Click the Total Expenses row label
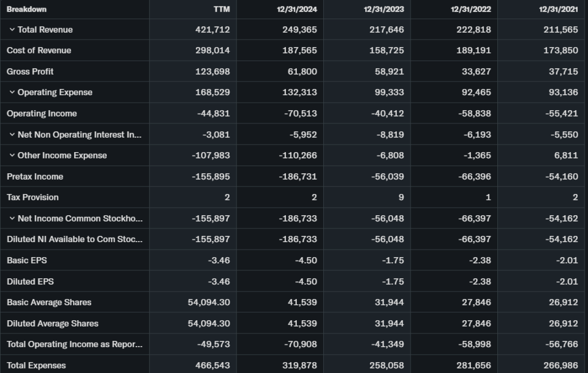The height and width of the screenshot is (373, 588). pyautogui.click(x=36, y=366)
